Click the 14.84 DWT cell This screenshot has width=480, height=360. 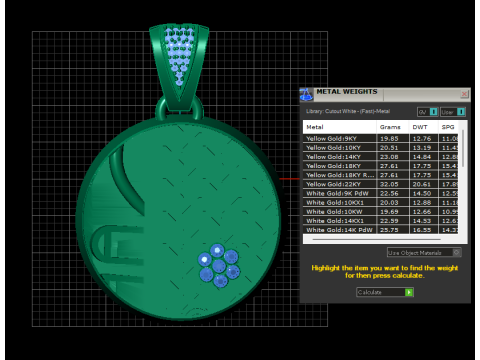pos(423,157)
